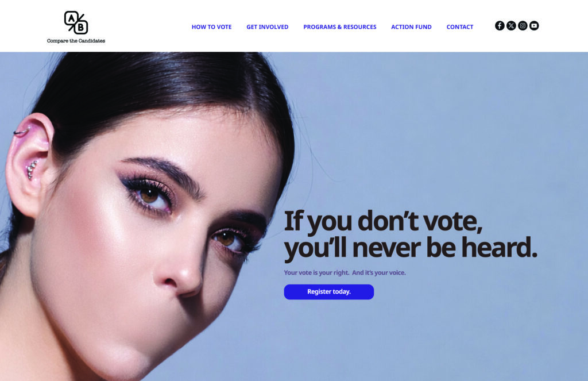The width and height of the screenshot is (588, 381).
Task: Go to GET INVOLVED in the navigation
Action: pos(268,27)
